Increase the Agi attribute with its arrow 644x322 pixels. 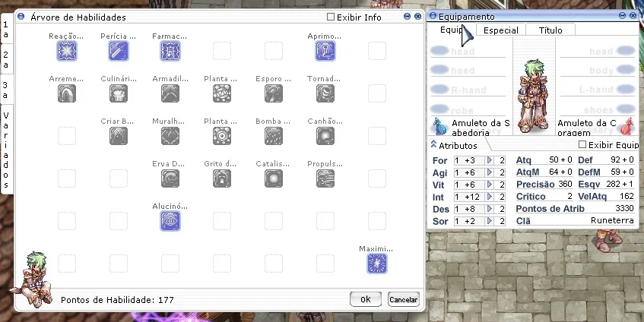click(489, 172)
